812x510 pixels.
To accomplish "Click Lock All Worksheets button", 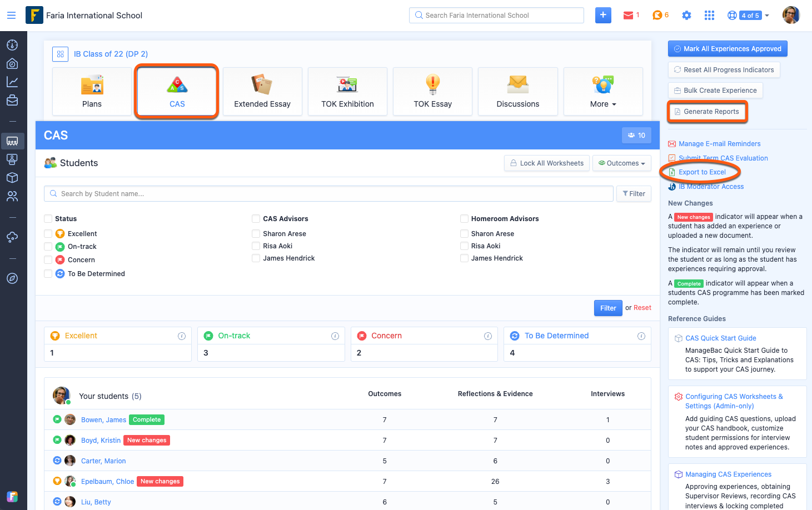I will pos(547,163).
